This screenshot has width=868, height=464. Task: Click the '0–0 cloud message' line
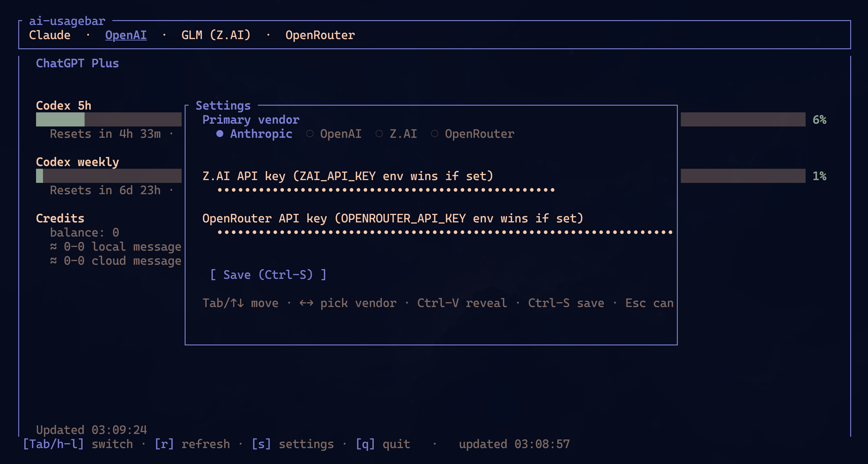[116, 261]
